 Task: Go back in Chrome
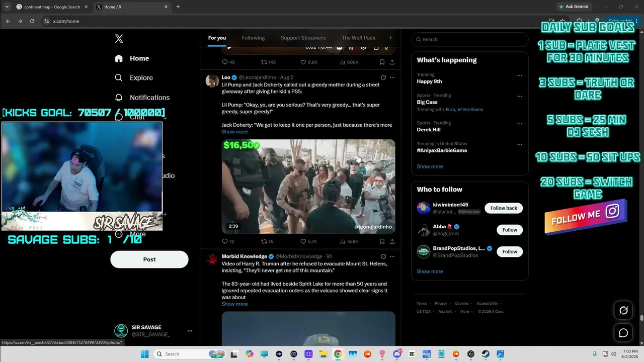pyautogui.click(x=8, y=21)
